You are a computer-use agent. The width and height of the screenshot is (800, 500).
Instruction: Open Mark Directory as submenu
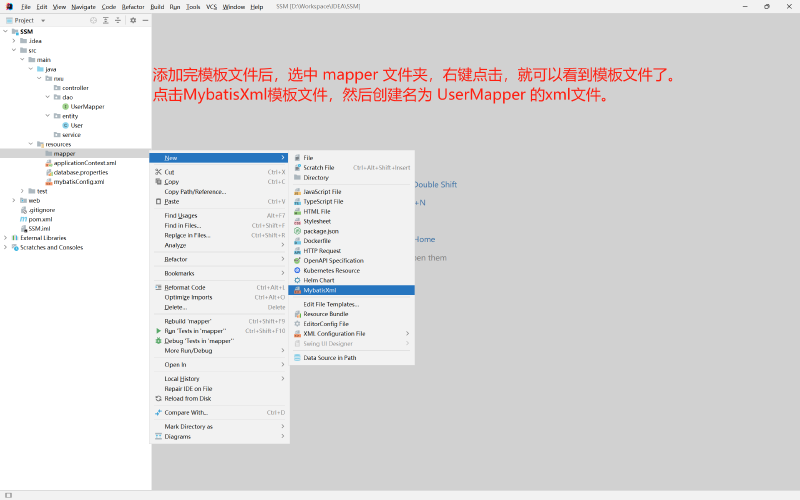(x=219, y=427)
